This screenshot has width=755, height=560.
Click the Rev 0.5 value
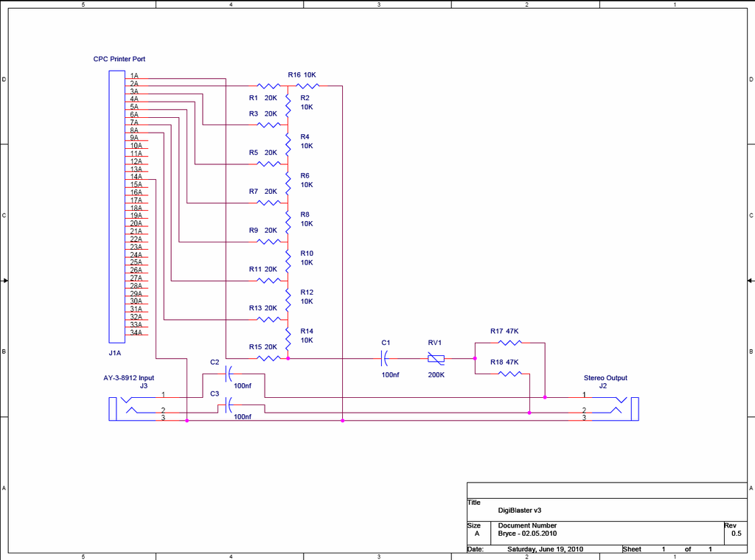coord(737,533)
